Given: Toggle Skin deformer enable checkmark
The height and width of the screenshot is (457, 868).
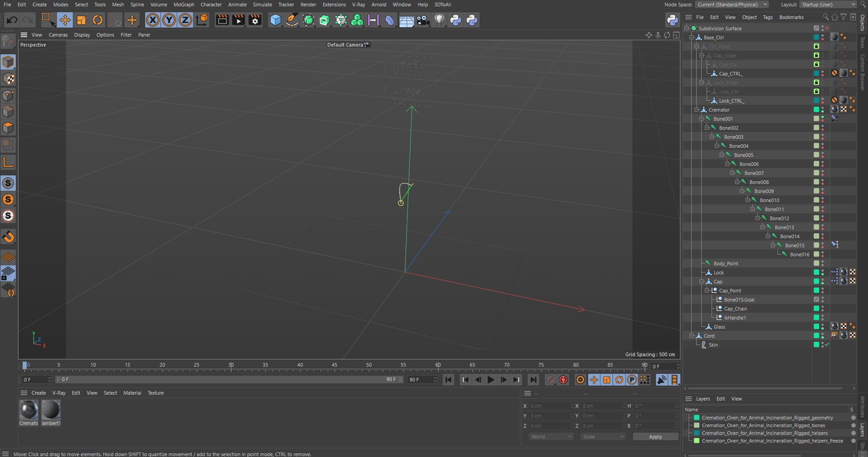Looking at the screenshot, I should click(828, 345).
